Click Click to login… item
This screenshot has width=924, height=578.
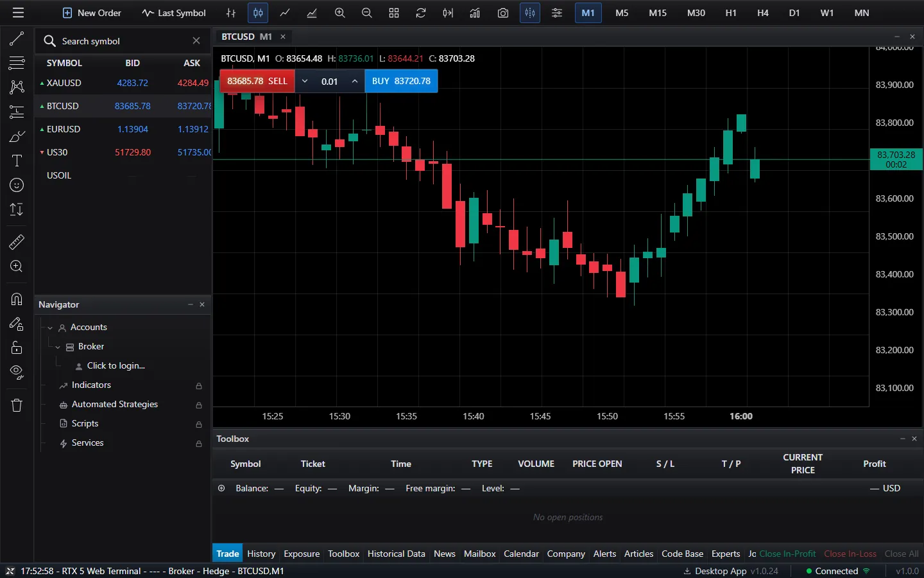pyautogui.click(x=116, y=365)
